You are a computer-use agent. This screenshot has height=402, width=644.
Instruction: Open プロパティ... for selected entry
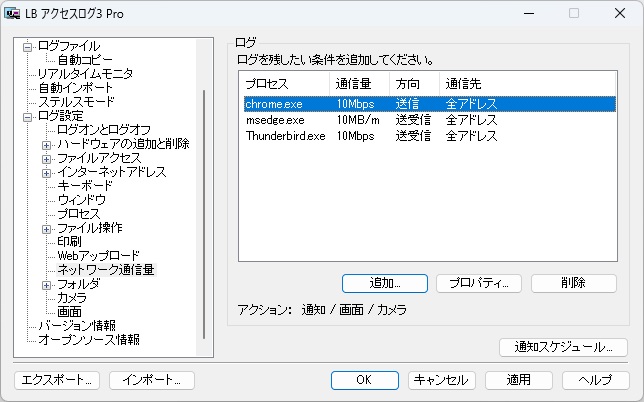pyautogui.click(x=479, y=283)
